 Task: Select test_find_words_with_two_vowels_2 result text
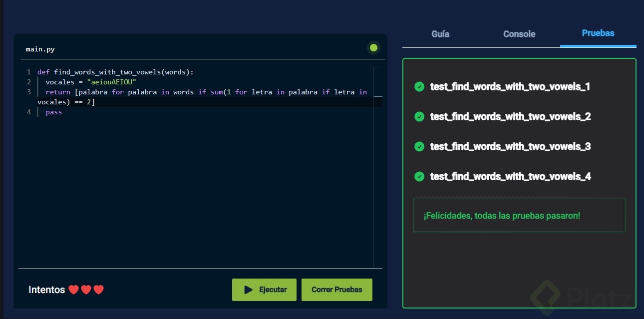[x=510, y=117]
